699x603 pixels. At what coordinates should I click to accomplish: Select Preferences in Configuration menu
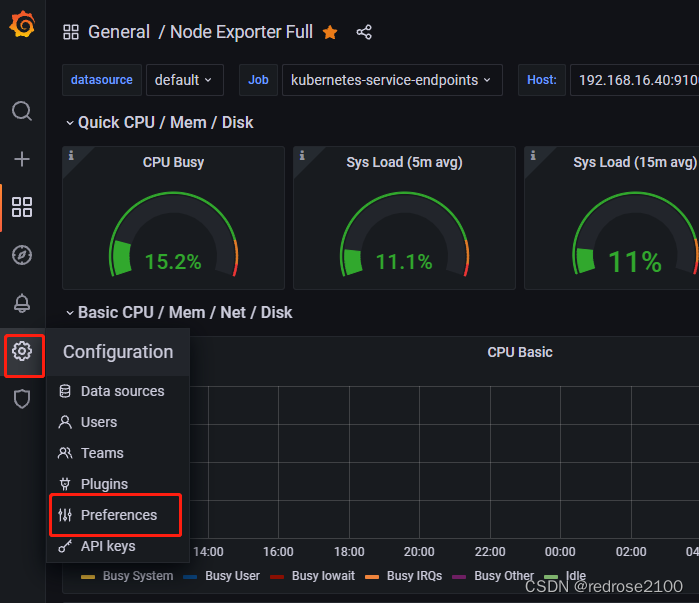pos(119,515)
